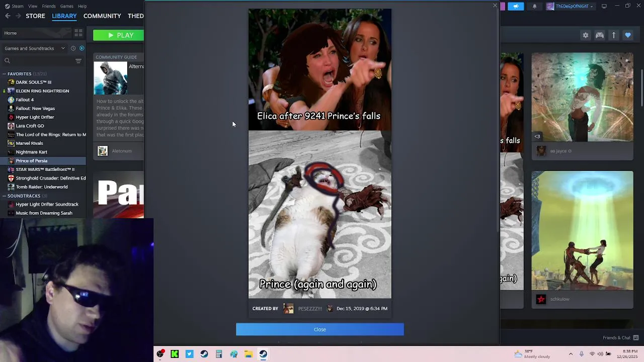Open notifications bell
This screenshot has height=362, width=644.
coord(534,6)
